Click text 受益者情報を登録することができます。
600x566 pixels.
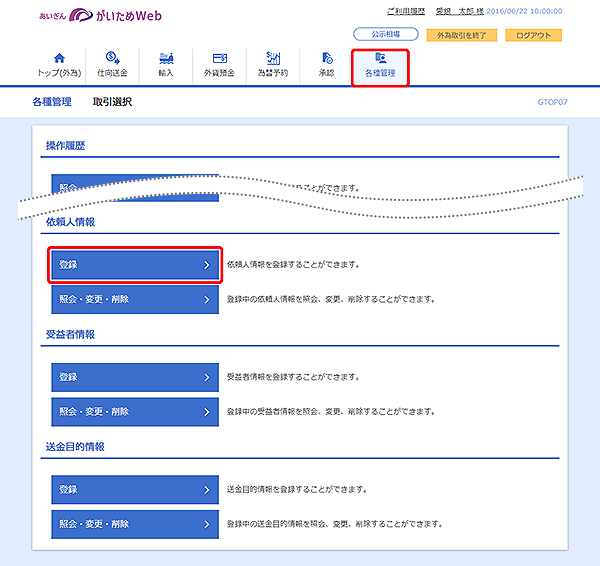(293, 377)
